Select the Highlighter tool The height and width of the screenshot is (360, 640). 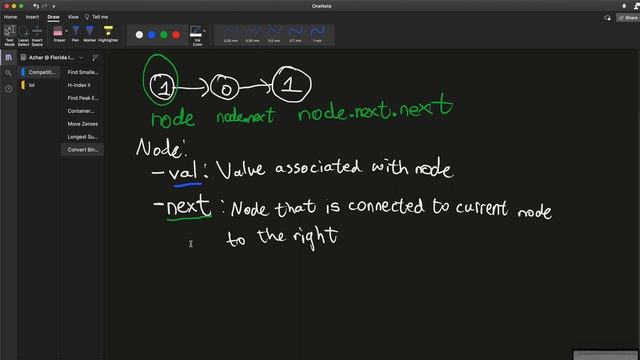click(108, 34)
